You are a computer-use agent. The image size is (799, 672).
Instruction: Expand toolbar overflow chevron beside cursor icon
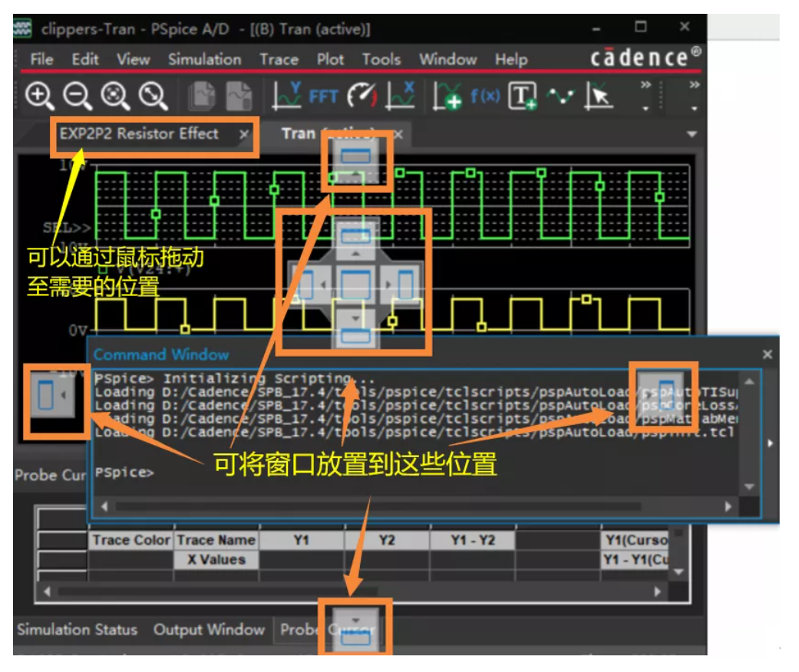click(x=645, y=84)
